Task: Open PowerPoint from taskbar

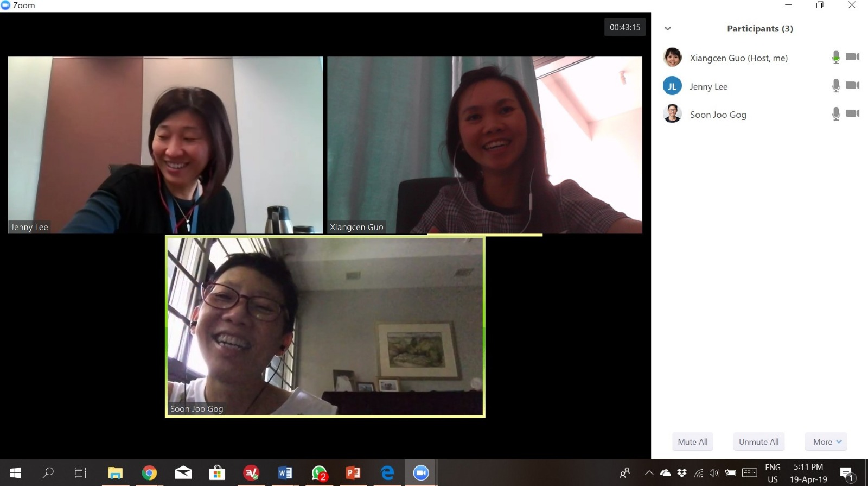Action: [353, 473]
